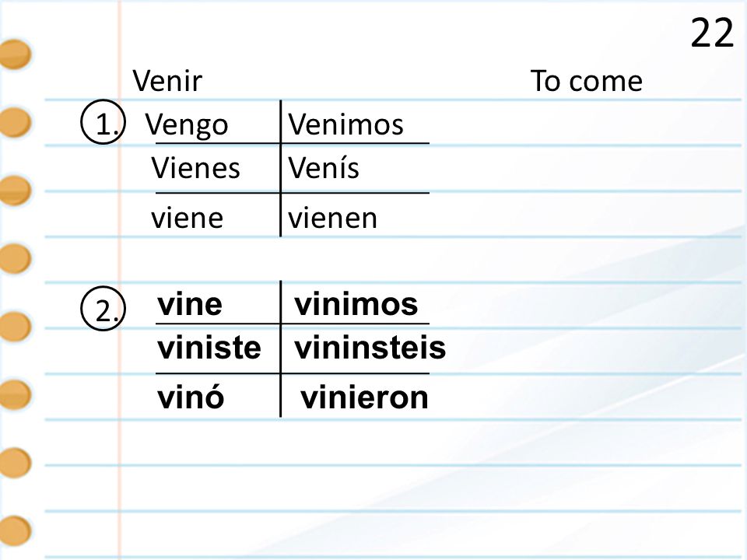Click the pink notebook margin line
Image resolution: width=747 pixels, height=560 pixels.
click(x=120, y=280)
